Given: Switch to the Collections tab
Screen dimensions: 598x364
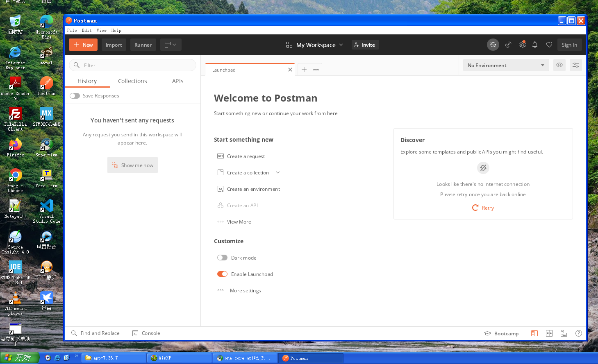Looking at the screenshot, I should (132, 81).
